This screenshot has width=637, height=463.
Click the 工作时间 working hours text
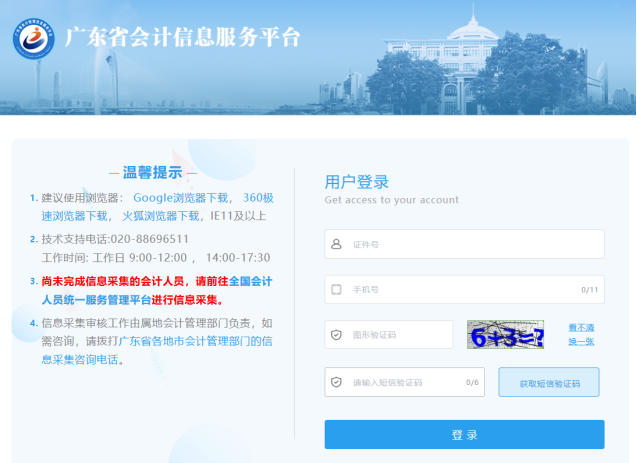click(x=156, y=257)
